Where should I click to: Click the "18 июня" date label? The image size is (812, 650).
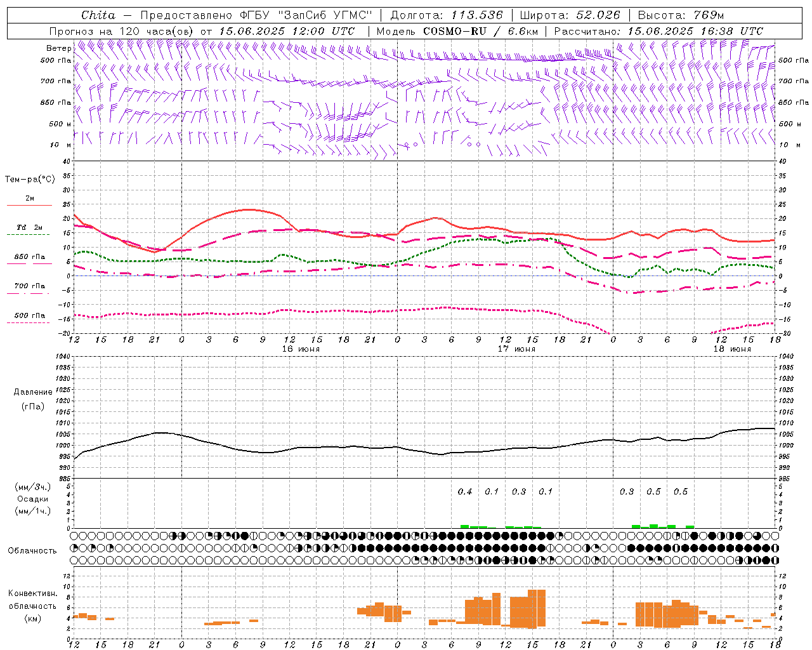pos(732,349)
